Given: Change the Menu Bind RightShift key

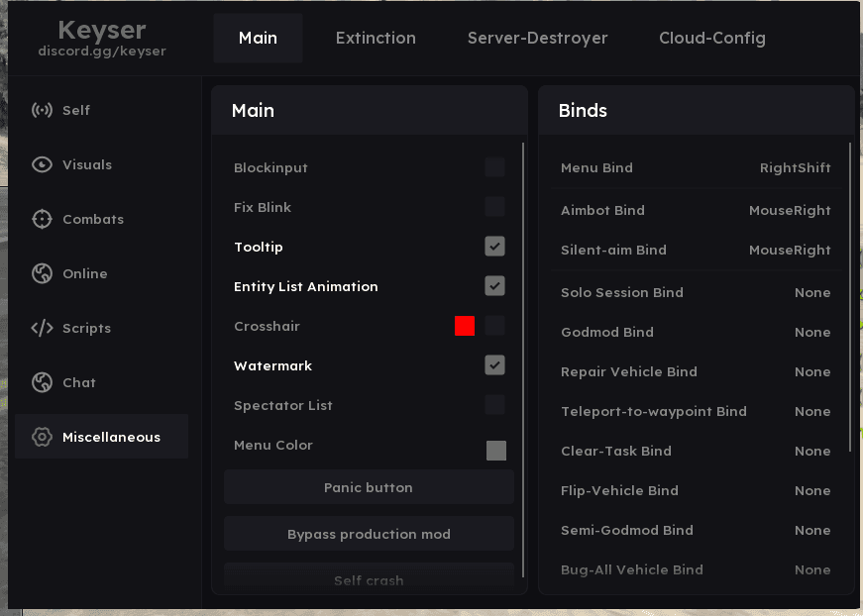Looking at the screenshot, I should click(x=795, y=168).
